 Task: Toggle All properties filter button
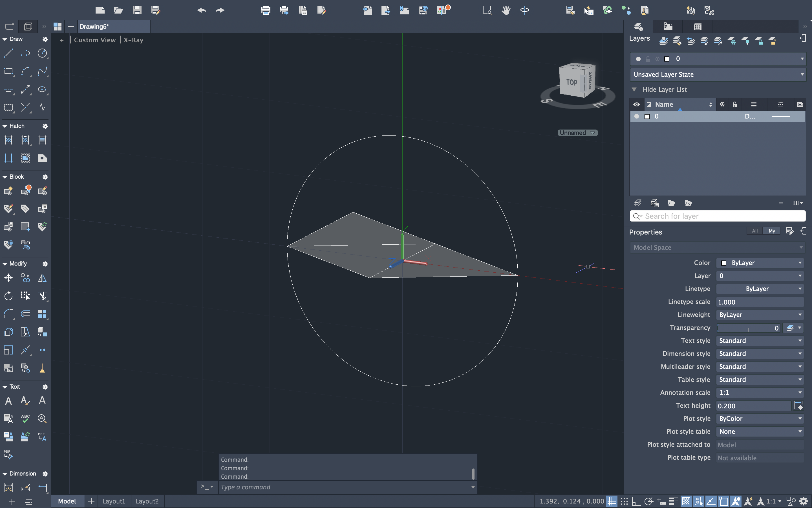tap(754, 231)
